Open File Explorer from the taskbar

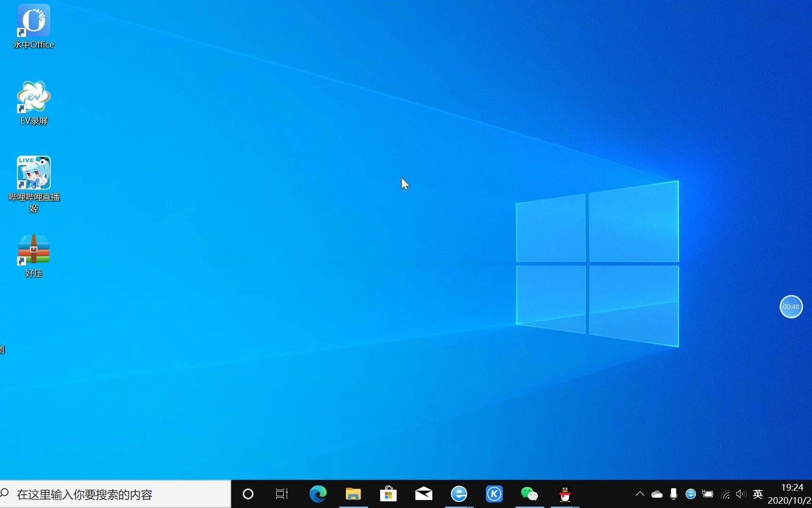pyautogui.click(x=353, y=494)
